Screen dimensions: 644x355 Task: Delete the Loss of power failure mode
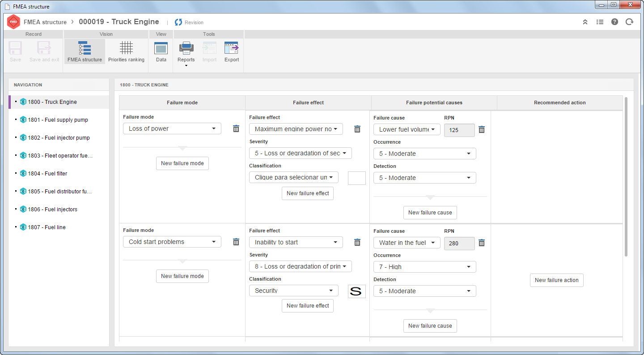click(236, 128)
